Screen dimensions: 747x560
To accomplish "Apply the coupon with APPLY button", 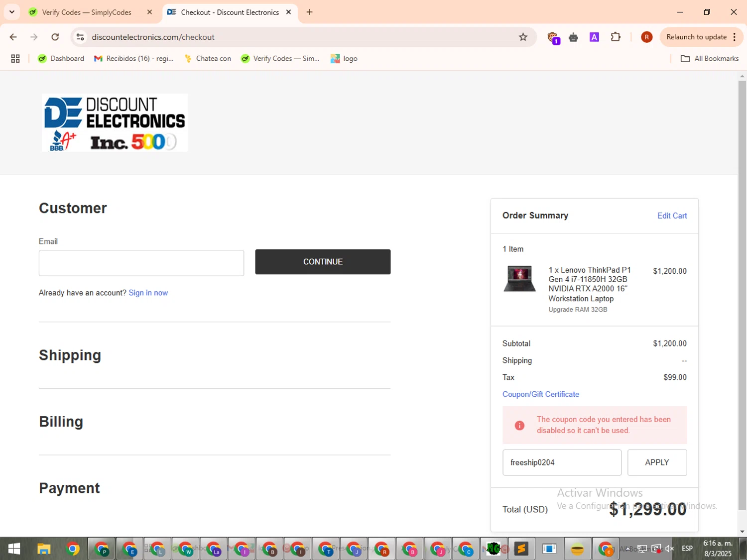I will (657, 462).
